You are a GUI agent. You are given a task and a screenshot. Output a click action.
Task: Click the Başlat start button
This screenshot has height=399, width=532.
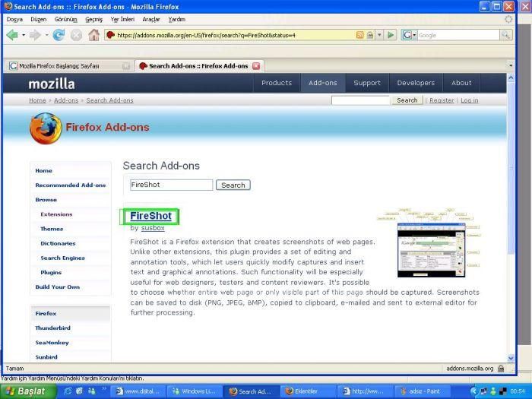[x=27, y=391]
